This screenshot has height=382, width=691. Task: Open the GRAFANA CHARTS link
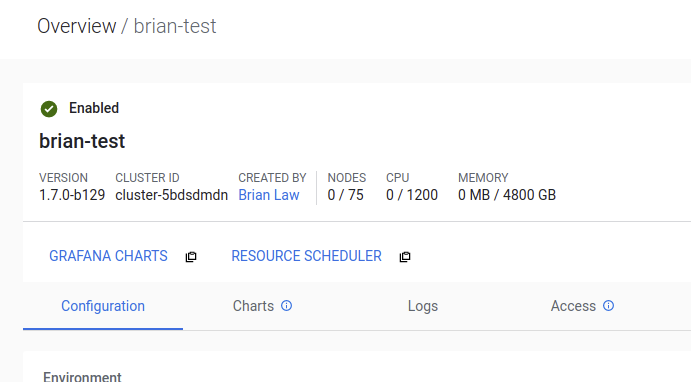coord(108,256)
